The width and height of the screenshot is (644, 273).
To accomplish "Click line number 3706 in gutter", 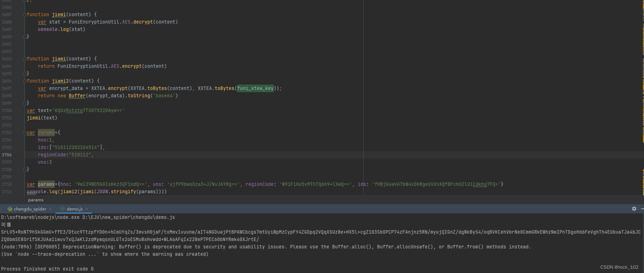I will 7,155.
